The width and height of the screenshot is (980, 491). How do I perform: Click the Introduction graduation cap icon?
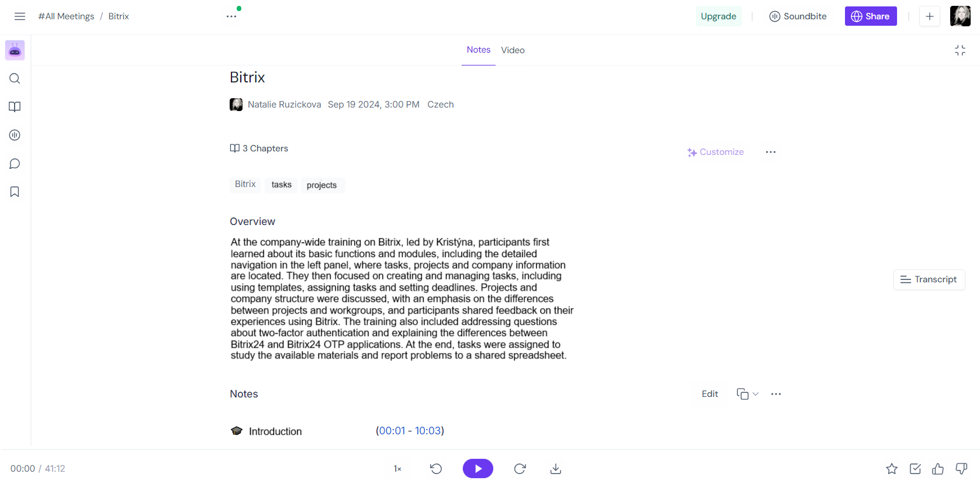pos(237,431)
